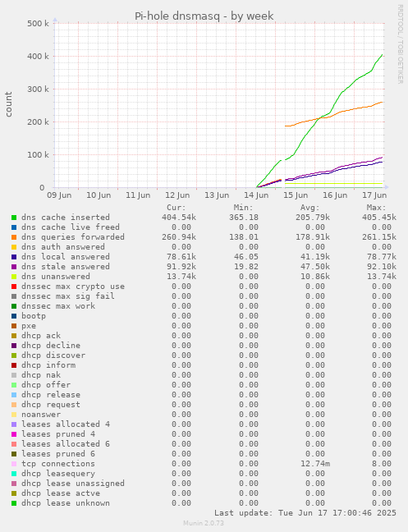Click the 91.92k current stale answered value
Viewport: 408px width, 532px height.
coord(181,266)
